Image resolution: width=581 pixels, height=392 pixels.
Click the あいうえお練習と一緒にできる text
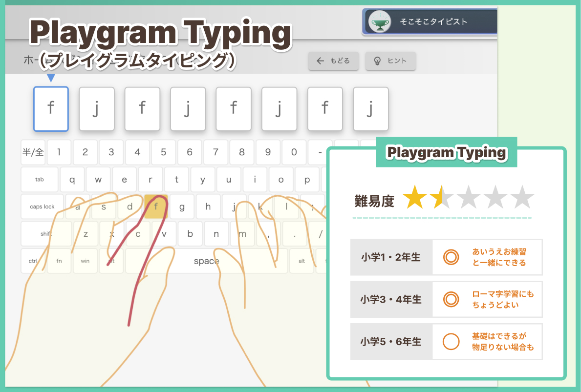click(x=499, y=257)
